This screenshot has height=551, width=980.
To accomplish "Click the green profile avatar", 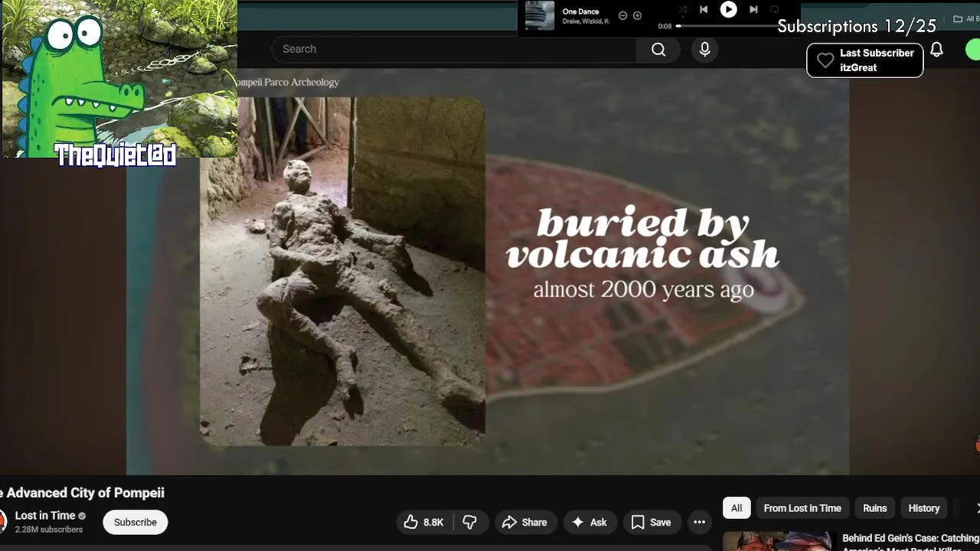I will (x=973, y=50).
